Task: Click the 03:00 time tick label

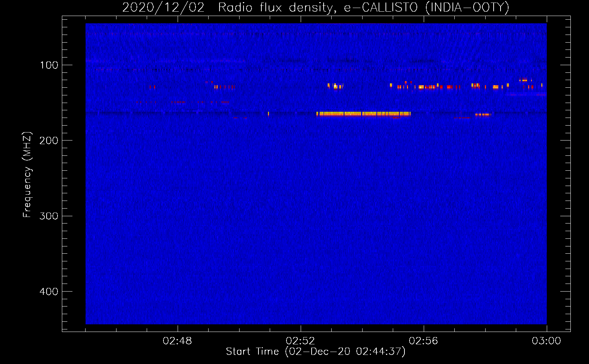Action: 546,341
